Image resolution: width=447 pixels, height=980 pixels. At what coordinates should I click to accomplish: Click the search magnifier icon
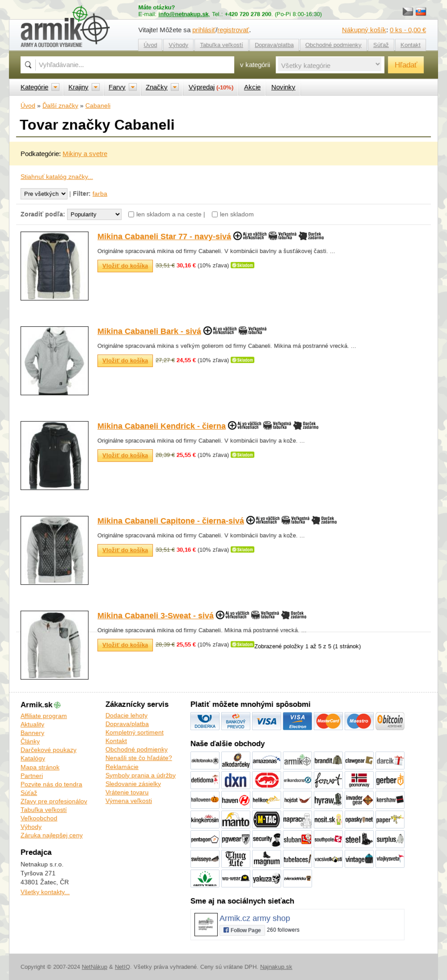(28, 65)
